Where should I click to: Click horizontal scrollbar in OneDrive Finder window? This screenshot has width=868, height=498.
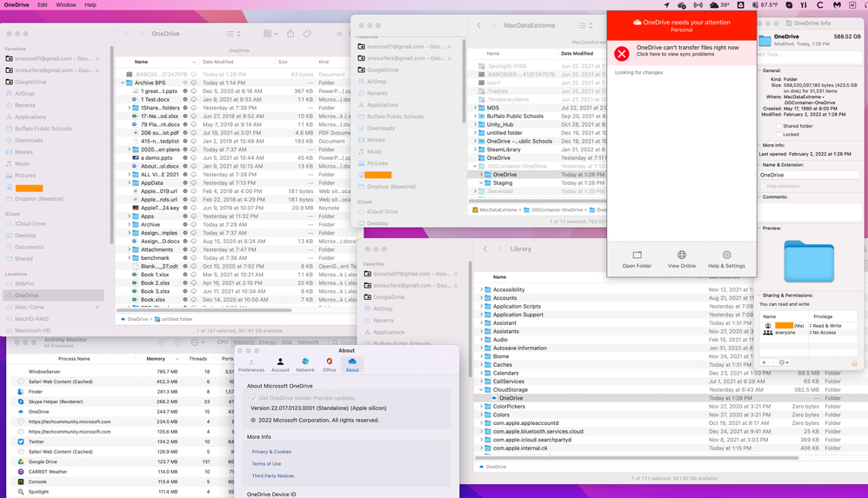pyautogui.click(x=204, y=310)
